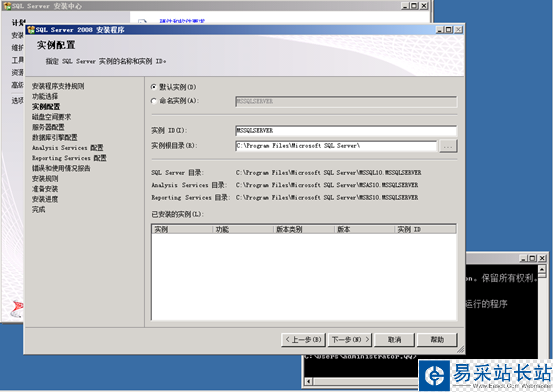Image resolution: width=553 pixels, height=392 pixels.
Task: Click the 已安装的实例 label
Action: click(178, 214)
